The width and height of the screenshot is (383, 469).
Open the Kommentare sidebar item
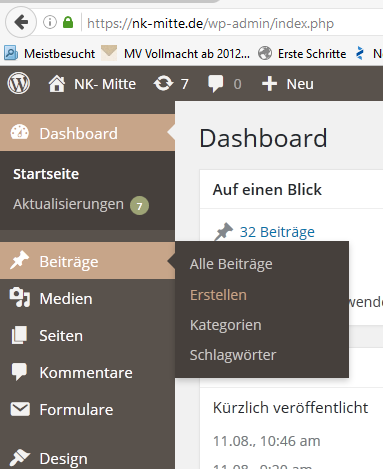(87, 372)
